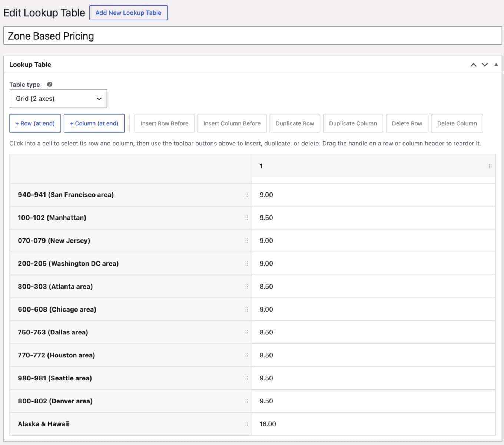The image size is (504, 445).
Task: Select the 100-102 (Manhattan) row header
Action: click(131, 218)
